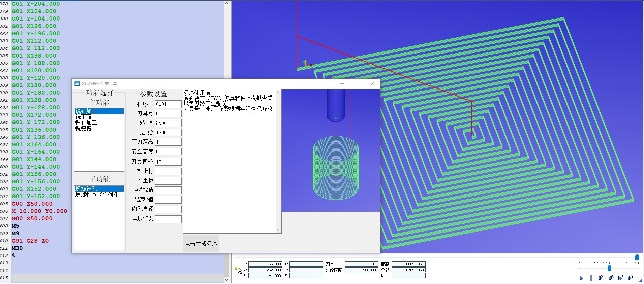644x284 pixels.
Task: Close the G代码程序生成工具 dialog
Action: (x=372, y=83)
